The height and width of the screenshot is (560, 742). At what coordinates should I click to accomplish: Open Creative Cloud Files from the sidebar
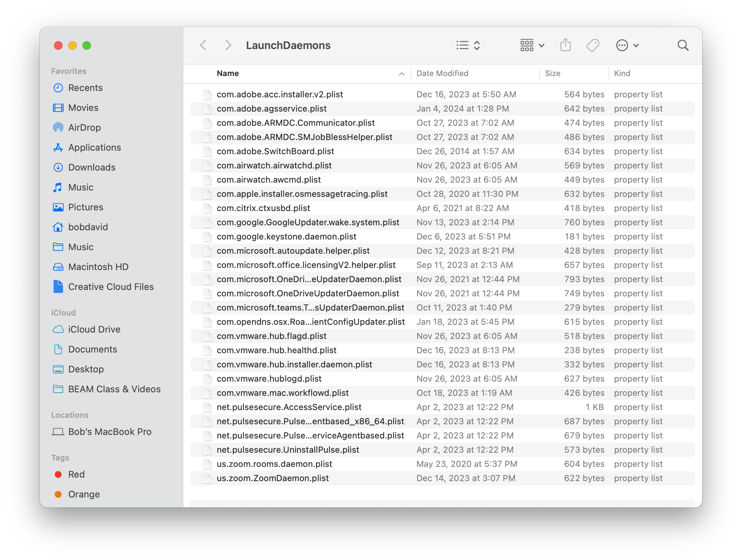(x=111, y=287)
